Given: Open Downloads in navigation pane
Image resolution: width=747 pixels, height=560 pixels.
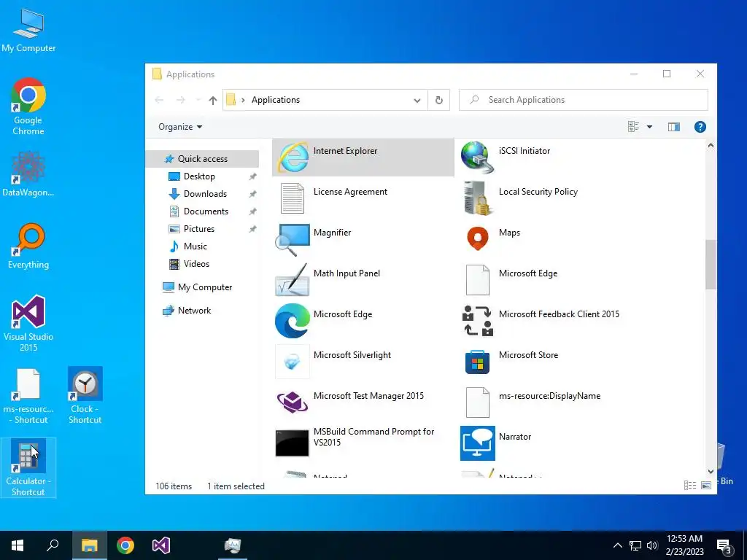Looking at the screenshot, I should coord(205,194).
